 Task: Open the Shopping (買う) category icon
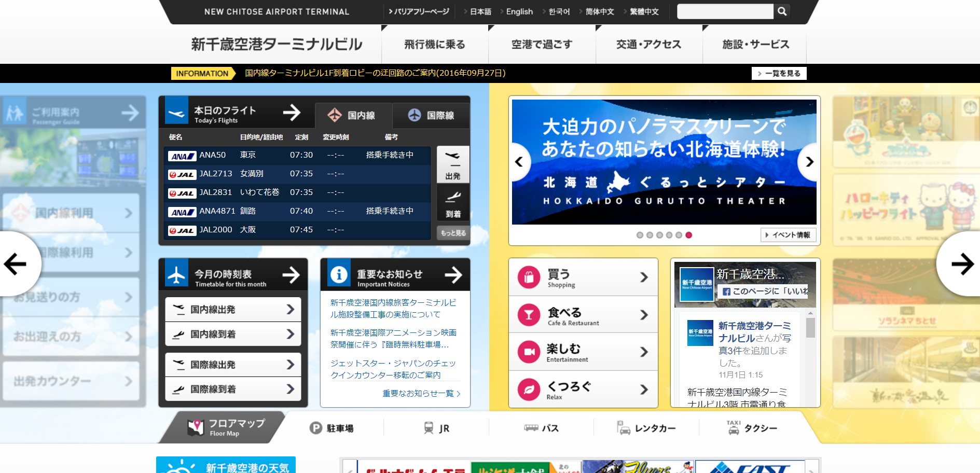(x=529, y=277)
